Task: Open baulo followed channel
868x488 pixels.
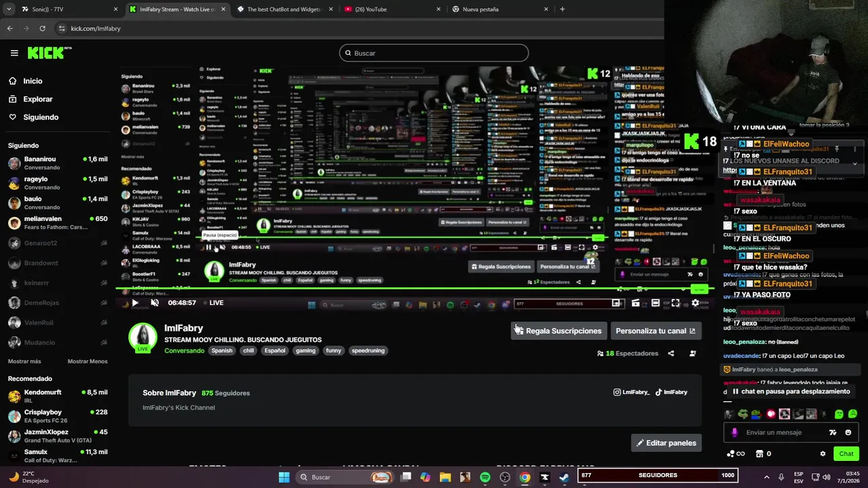Action: pyautogui.click(x=58, y=203)
